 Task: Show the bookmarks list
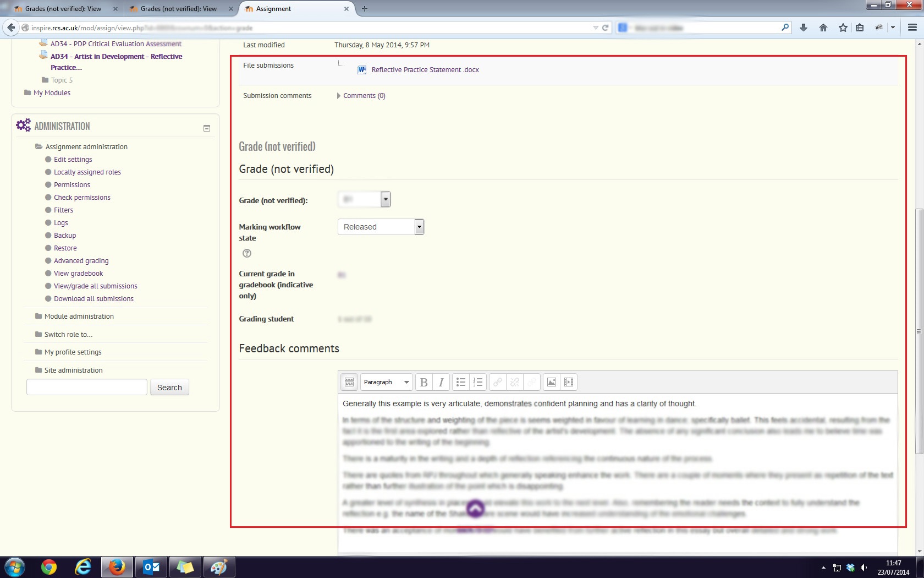(860, 28)
